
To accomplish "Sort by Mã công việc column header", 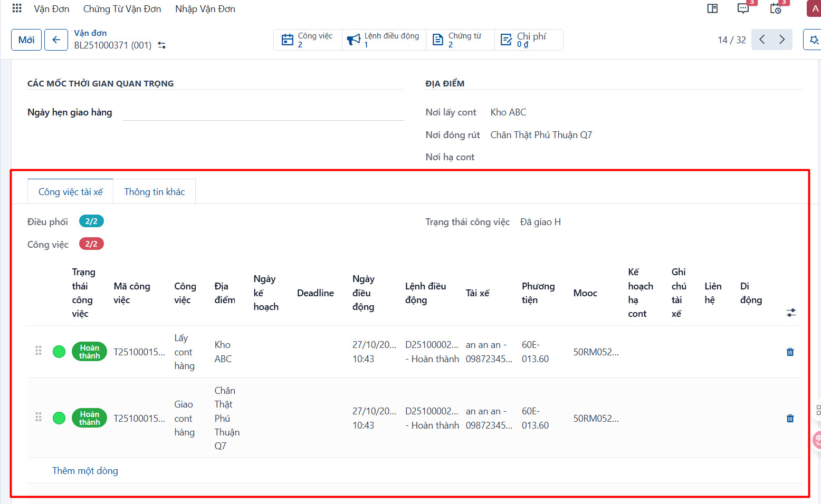I will click(x=132, y=293).
